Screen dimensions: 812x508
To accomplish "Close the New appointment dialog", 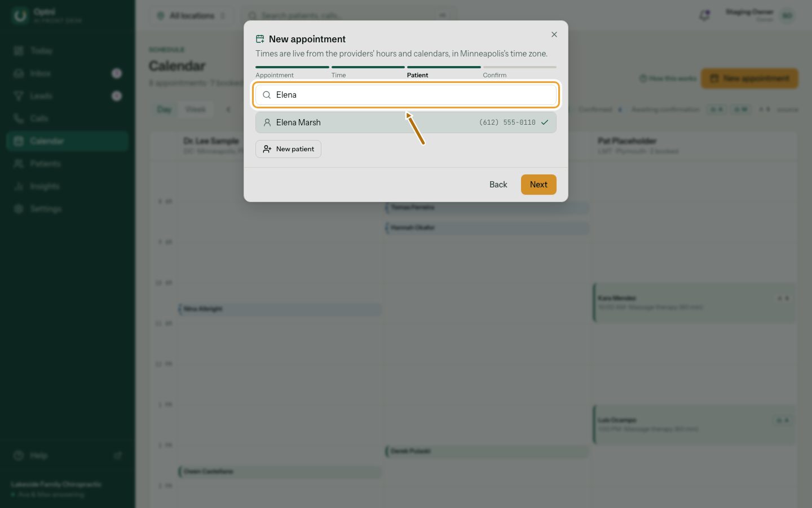I will click(x=554, y=34).
